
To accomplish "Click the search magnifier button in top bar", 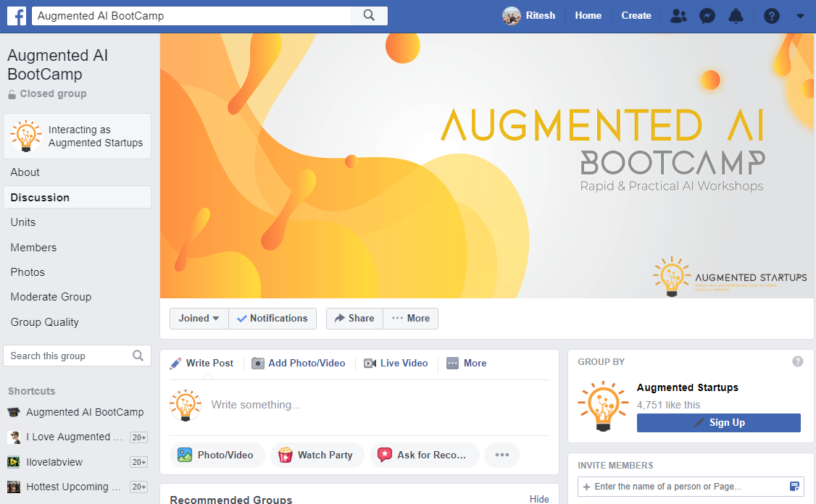I will point(369,16).
